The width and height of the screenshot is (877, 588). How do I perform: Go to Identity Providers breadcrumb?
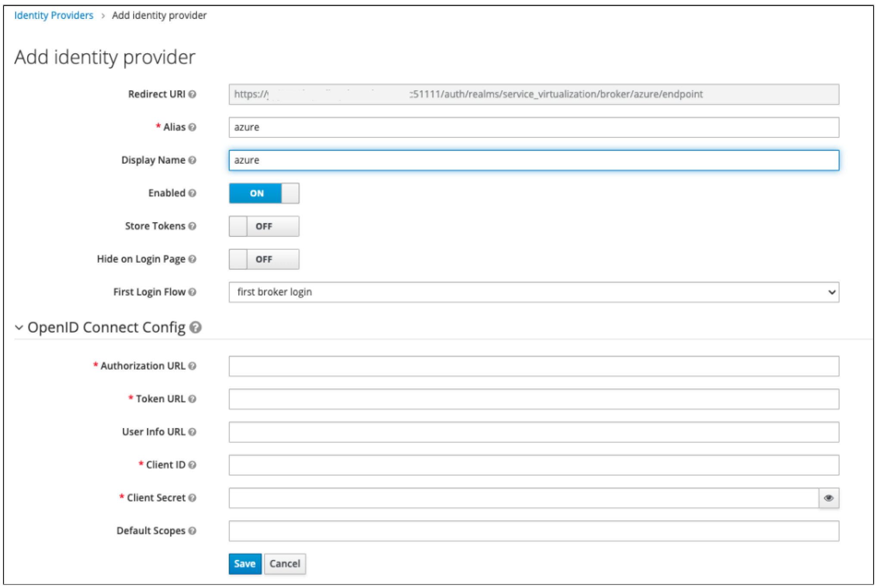pyautogui.click(x=54, y=16)
